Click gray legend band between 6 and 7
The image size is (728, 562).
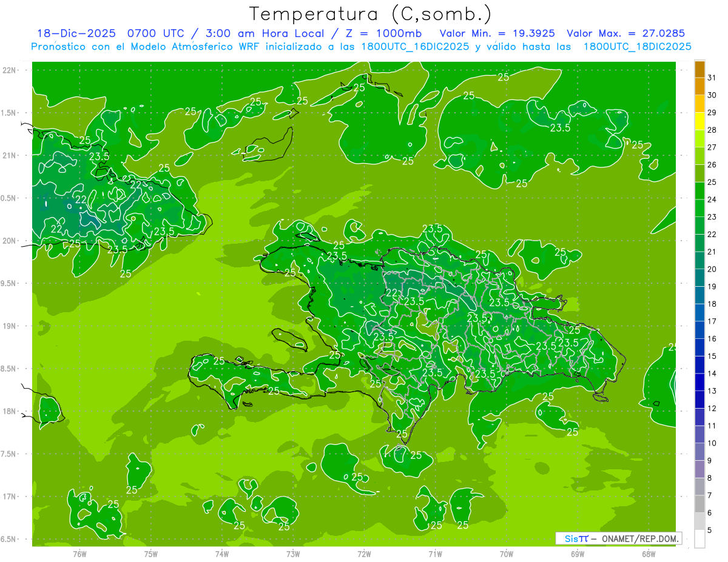coord(699,504)
